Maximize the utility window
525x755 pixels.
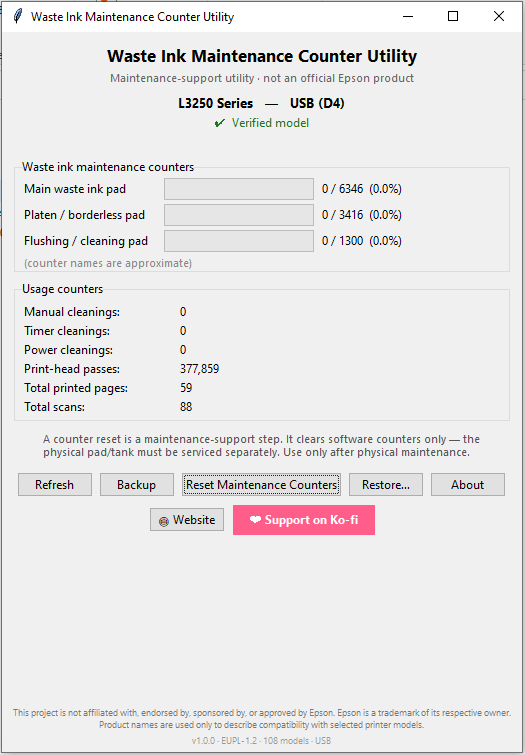click(x=453, y=16)
